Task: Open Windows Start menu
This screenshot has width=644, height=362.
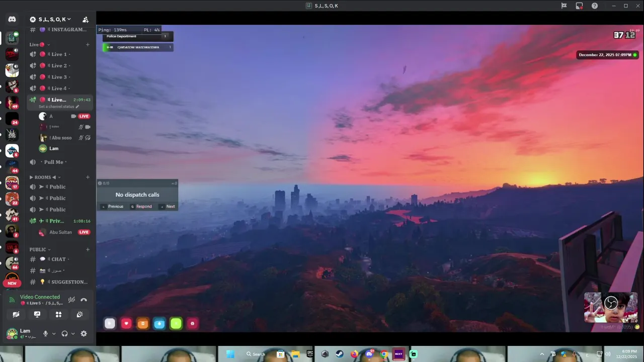Action: coord(230,354)
